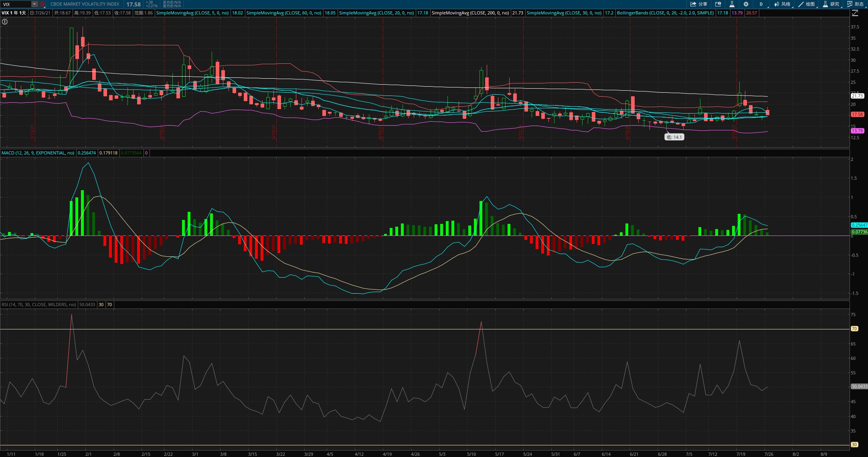
Task: Click the 37.5 price axis label
Action: pos(855,27)
